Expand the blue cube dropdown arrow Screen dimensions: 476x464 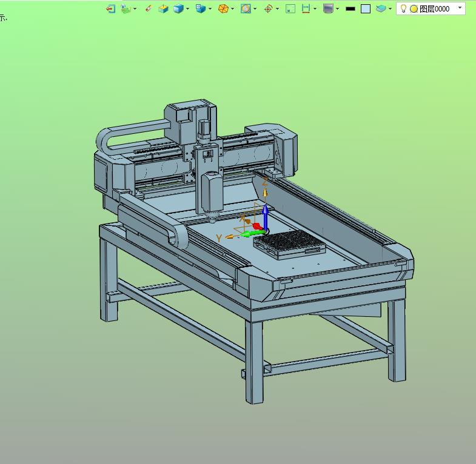[187, 9]
